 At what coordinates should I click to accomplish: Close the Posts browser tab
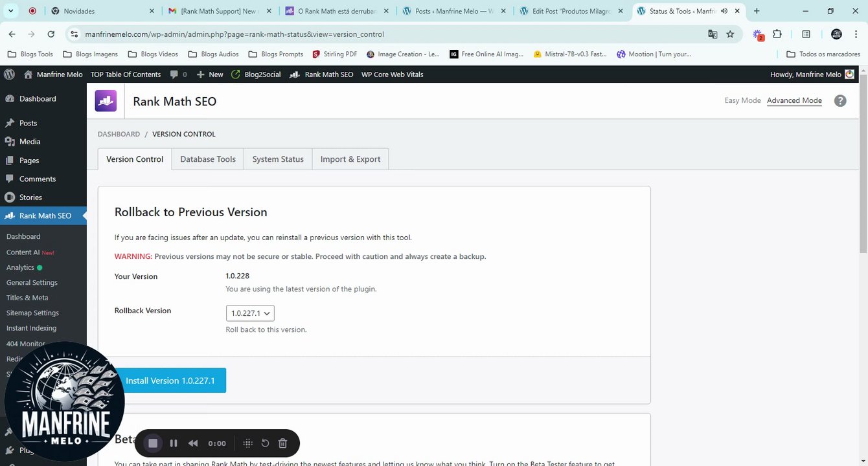(502, 11)
